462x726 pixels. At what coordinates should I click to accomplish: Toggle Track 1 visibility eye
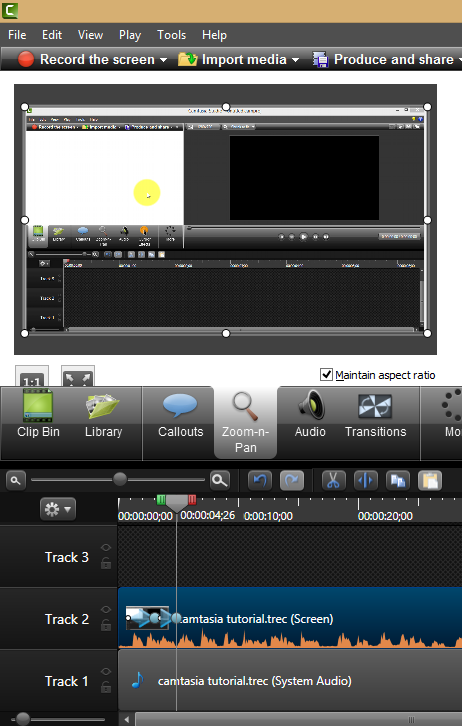(x=106, y=671)
